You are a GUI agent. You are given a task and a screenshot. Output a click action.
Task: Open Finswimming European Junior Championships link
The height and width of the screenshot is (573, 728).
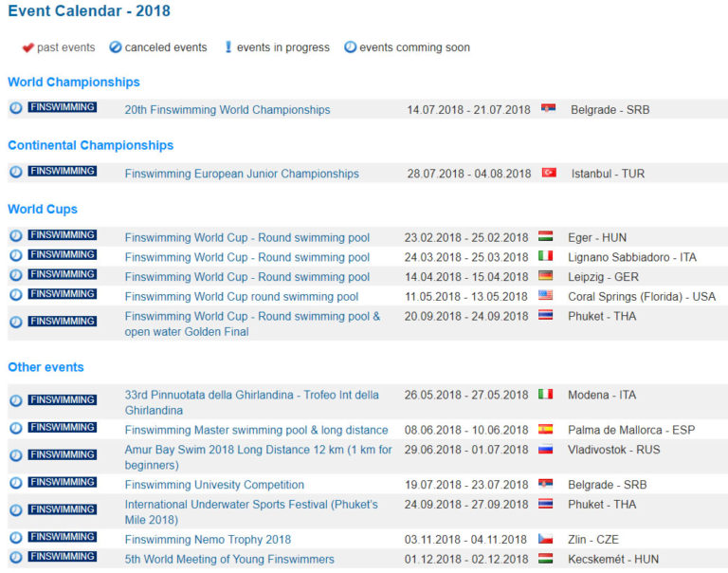(242, 174)
